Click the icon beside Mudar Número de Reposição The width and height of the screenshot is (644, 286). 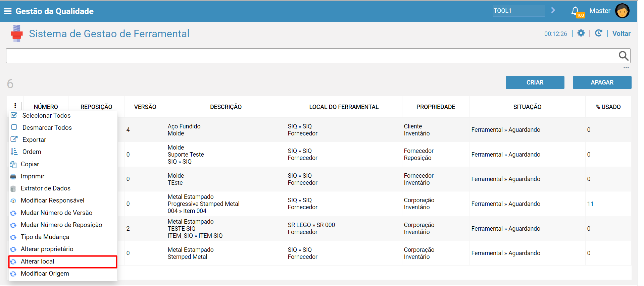point(13,225)
